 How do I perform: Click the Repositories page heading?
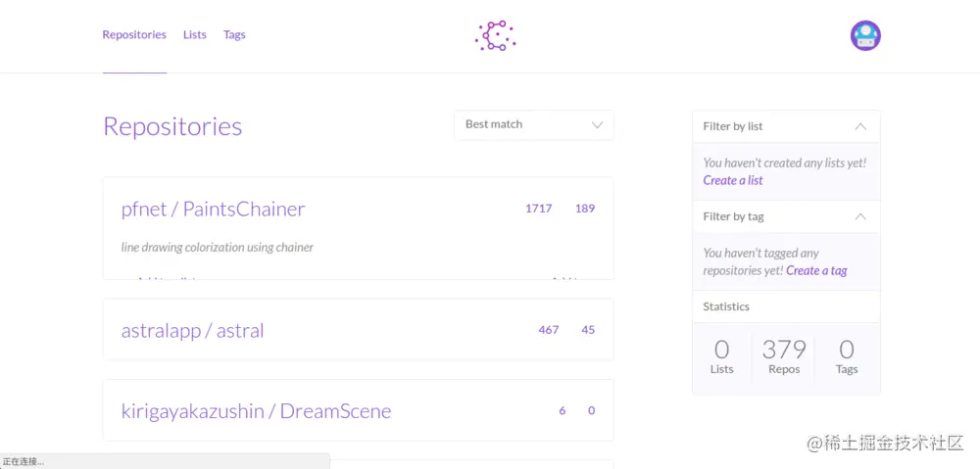pyautogui.click(x=172, y=126)
